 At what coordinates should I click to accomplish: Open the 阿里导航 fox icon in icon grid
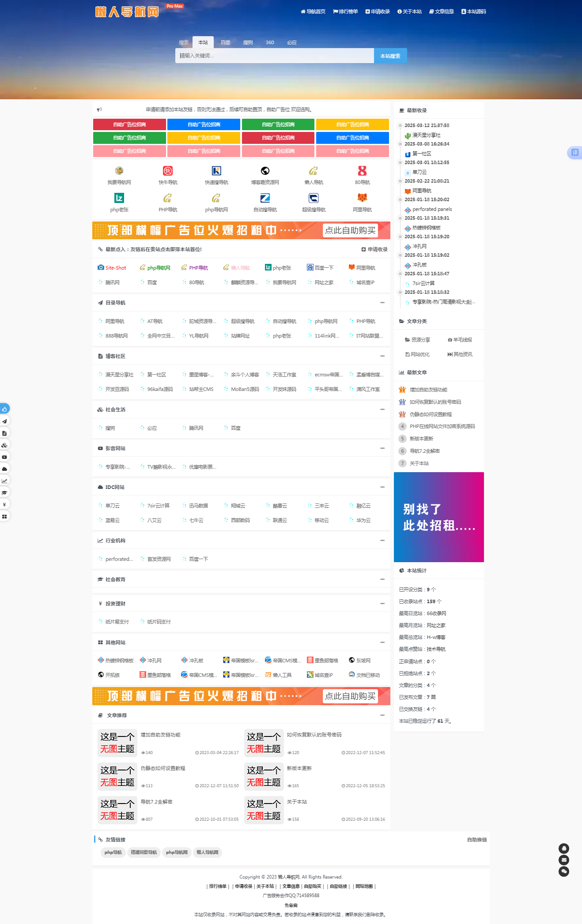pos(362,198)
